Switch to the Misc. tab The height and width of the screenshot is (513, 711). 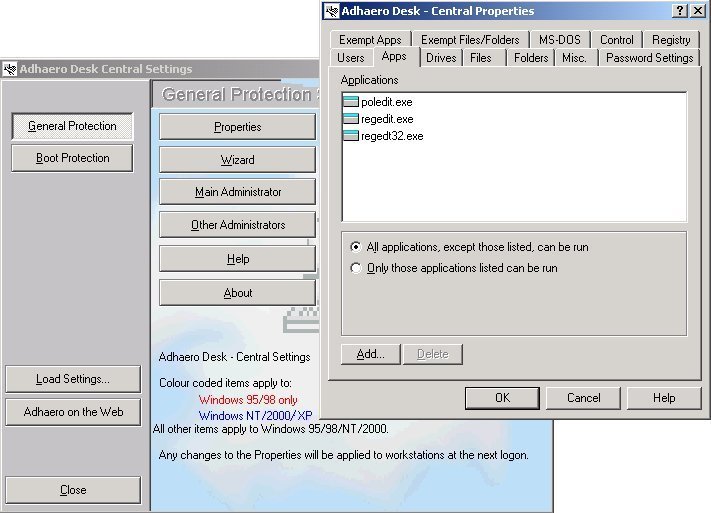pos(575,58)
